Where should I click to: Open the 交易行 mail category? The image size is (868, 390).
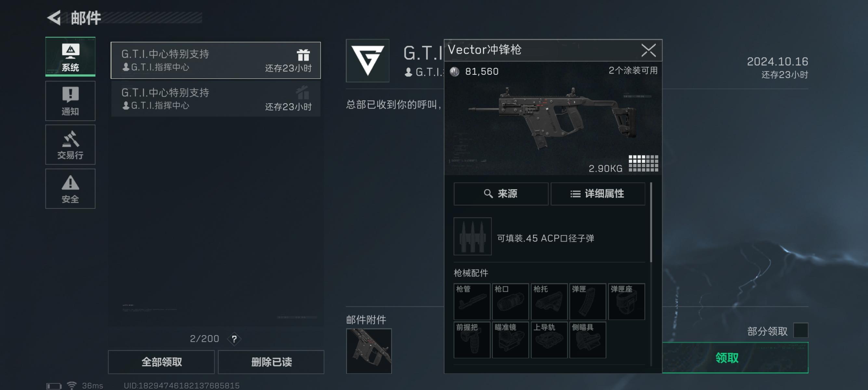point(71,145)
